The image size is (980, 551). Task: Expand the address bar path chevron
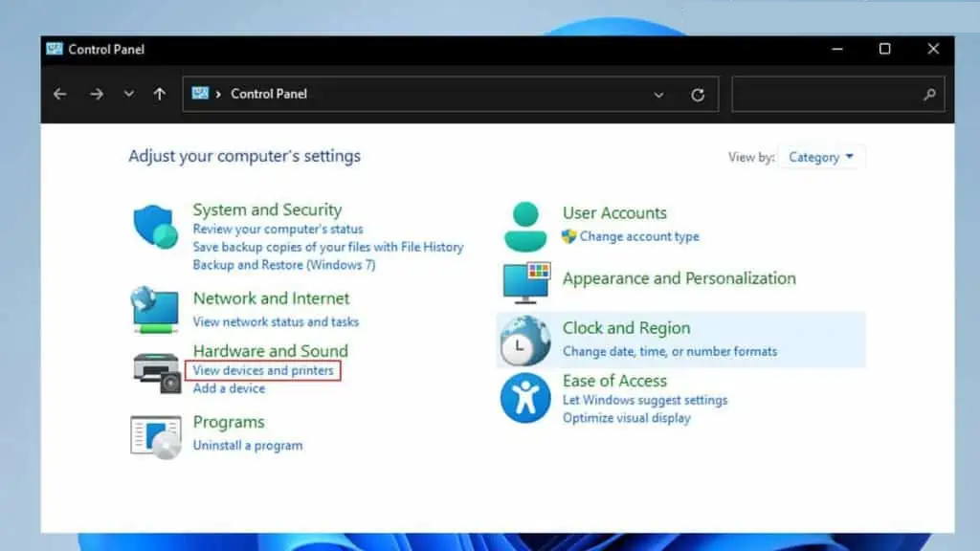(218, 95)
